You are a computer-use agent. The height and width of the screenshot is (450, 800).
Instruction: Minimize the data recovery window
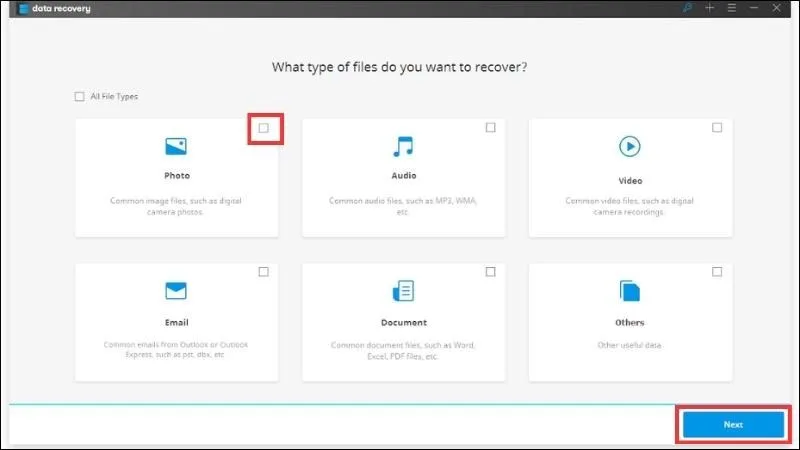754,8
